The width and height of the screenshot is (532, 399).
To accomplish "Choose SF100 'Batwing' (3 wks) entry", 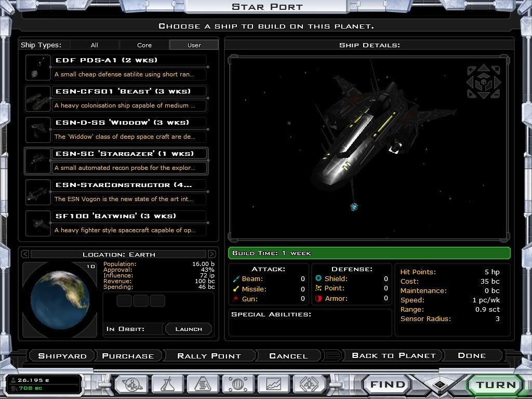I will pyautogui.click(x=129, y=216).
